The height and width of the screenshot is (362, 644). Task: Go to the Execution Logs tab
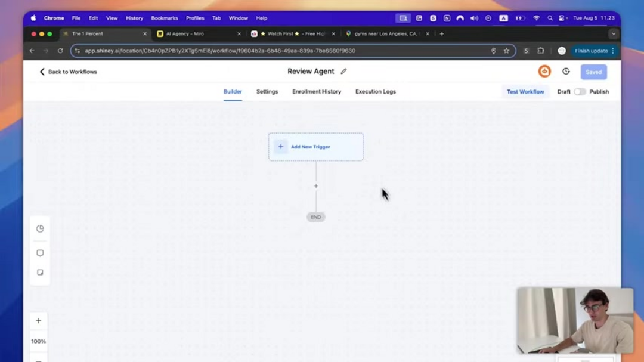coord(376,92)
